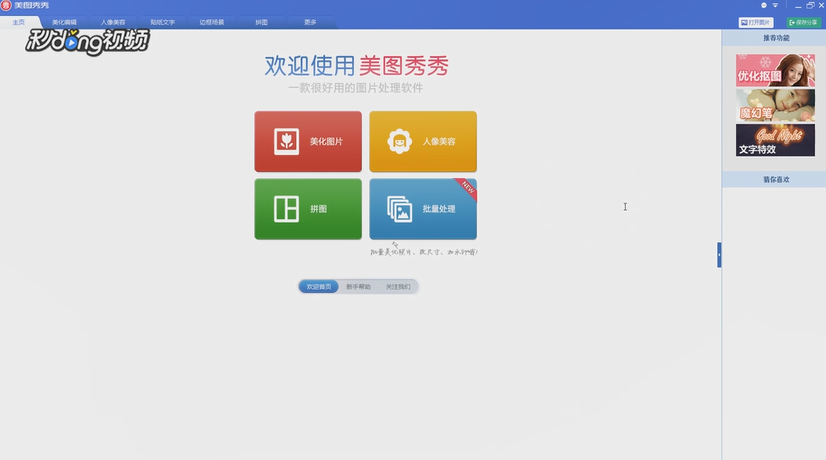Click the 新手帮助 pill button

pyautogui.click(x=358, y=287)
